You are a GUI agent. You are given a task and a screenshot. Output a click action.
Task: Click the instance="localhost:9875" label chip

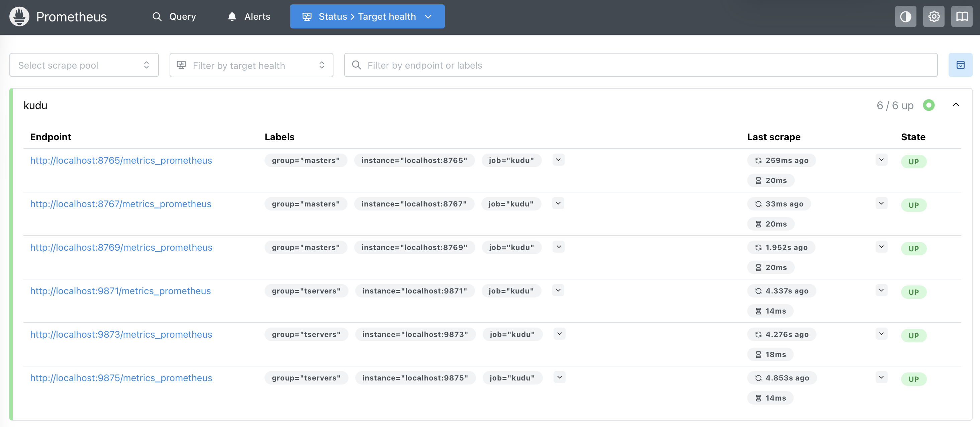click(415, 377)
